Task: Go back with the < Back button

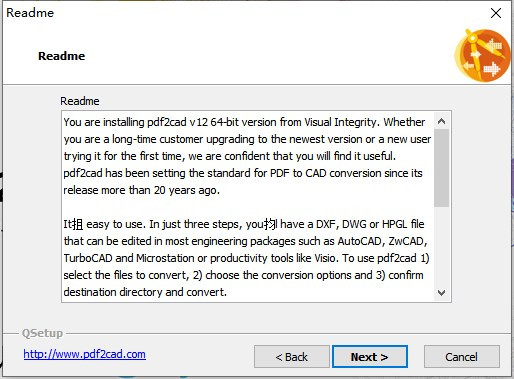Action: [292, 357]
